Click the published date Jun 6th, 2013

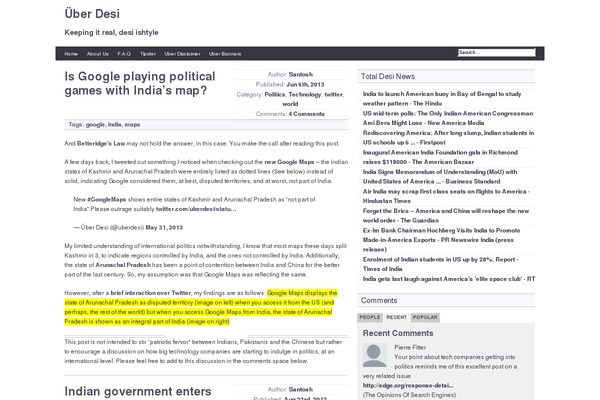pyautogui.click(x=305, y=84)
